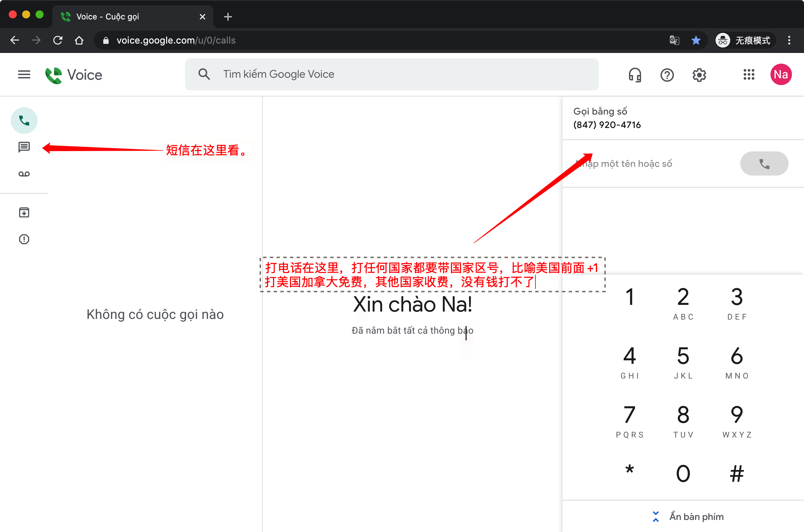Click the headset audio settings icon
Image resolution: width=804 pixels, height=532 pixels.
(634, 75)
